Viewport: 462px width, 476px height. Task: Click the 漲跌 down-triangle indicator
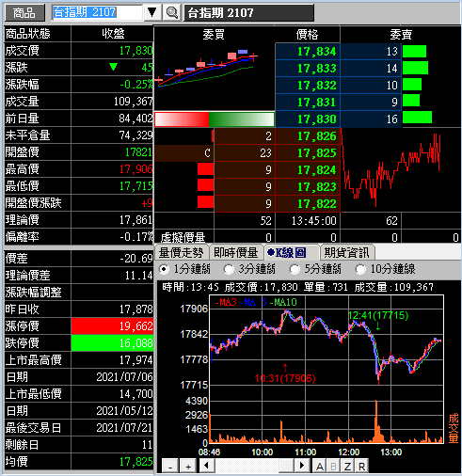click(x=113, y=67)
